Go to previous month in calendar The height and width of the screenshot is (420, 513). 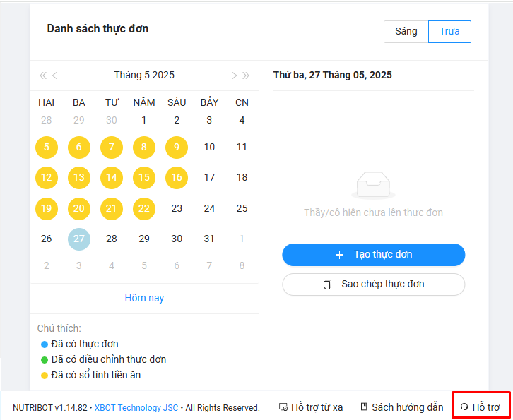55,76
